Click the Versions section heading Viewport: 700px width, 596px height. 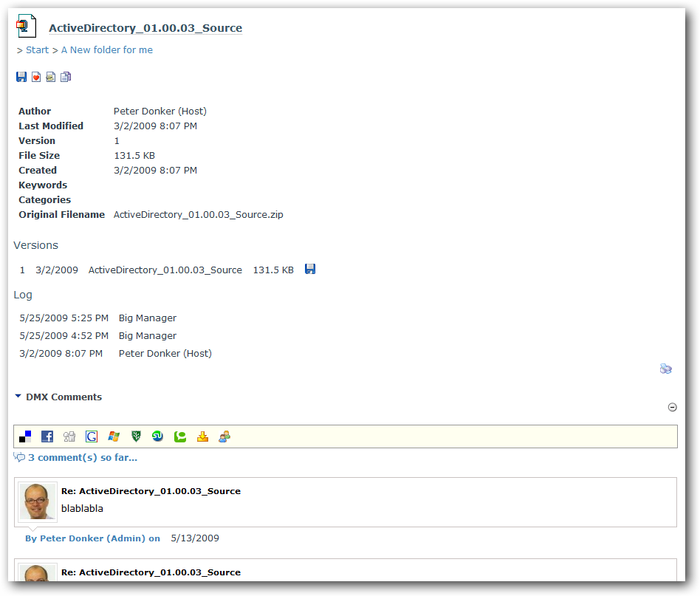(35, 245)
